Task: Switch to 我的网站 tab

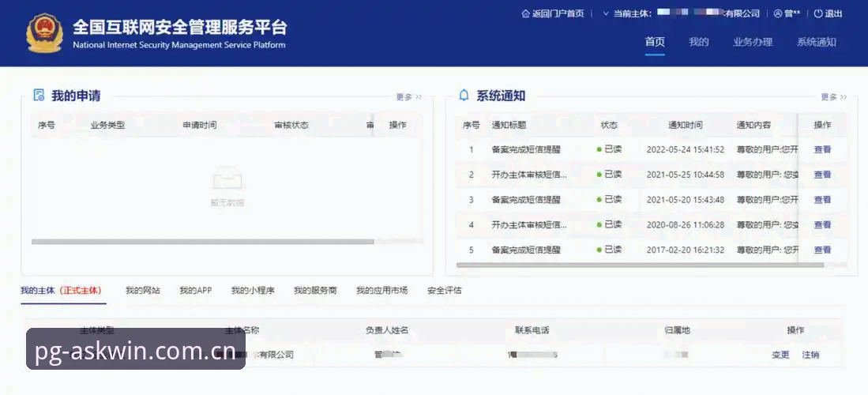Action: [143, 290]
